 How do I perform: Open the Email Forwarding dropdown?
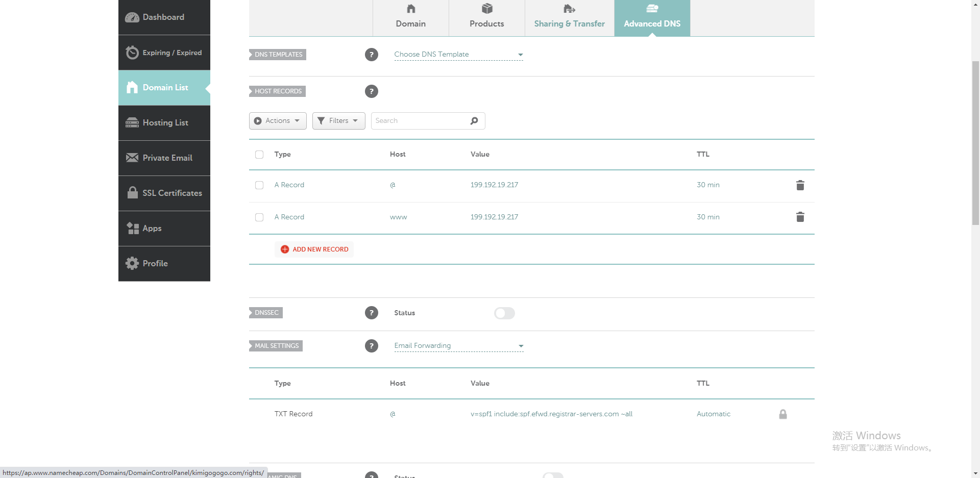(x=458, y=346)
